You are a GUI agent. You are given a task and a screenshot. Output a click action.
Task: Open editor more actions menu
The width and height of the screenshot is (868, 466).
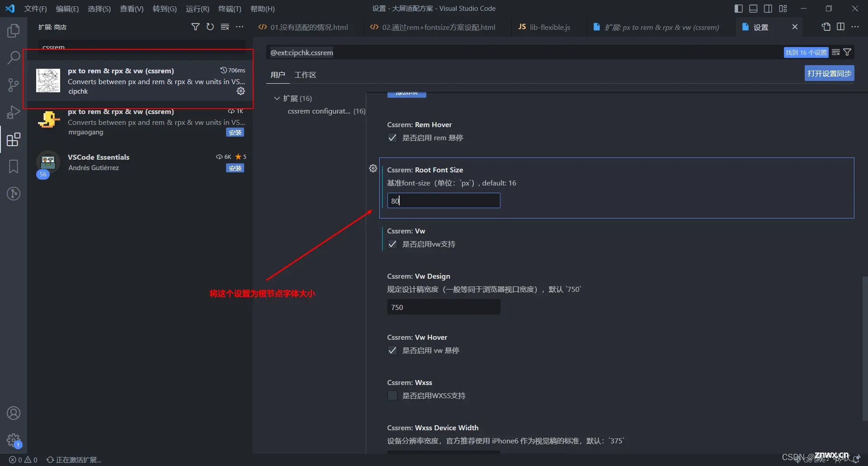coord(855,27)
